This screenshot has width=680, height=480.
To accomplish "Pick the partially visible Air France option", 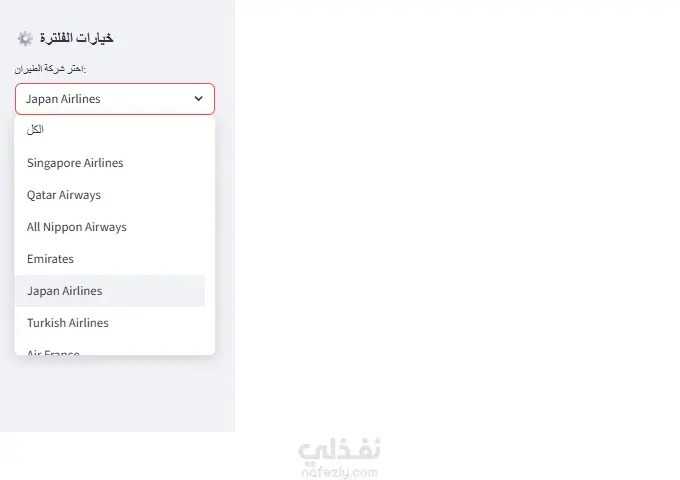I will (x=54, y=351).
